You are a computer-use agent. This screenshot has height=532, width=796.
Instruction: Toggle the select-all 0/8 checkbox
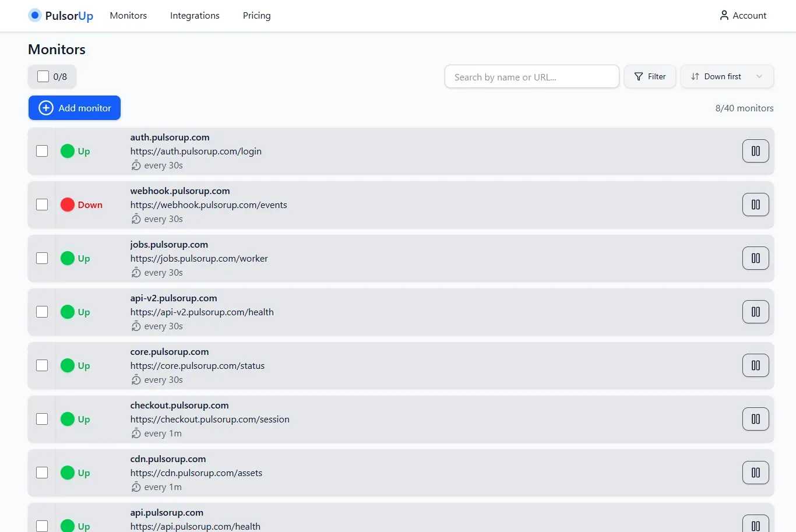pyautogui.click(x=43, y=76)
